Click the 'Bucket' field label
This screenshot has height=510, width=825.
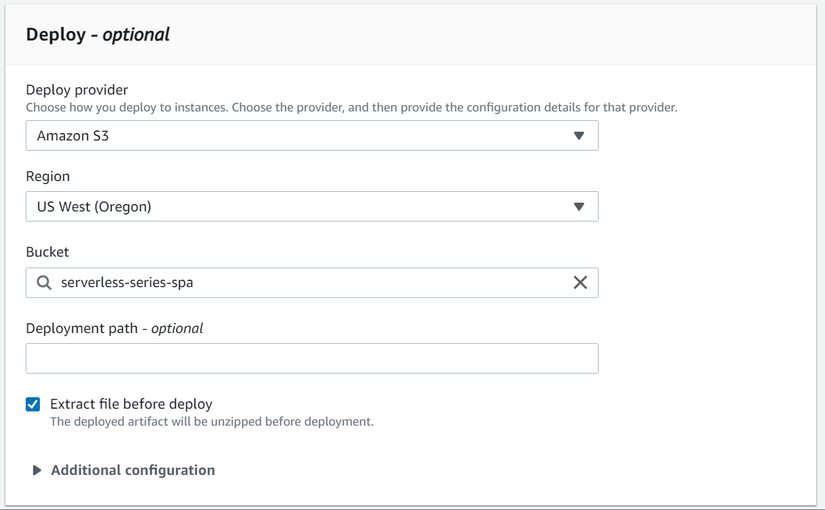[48, 252]
